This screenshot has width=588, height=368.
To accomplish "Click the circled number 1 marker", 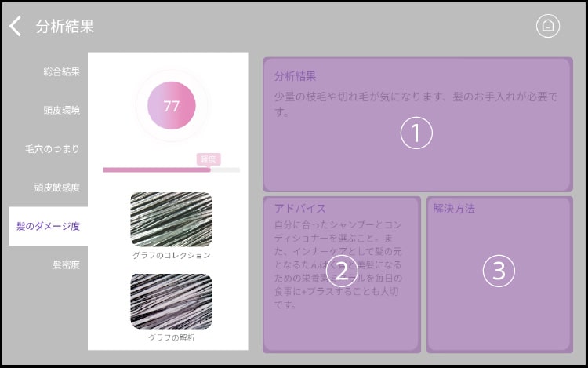I will point(416,133).
